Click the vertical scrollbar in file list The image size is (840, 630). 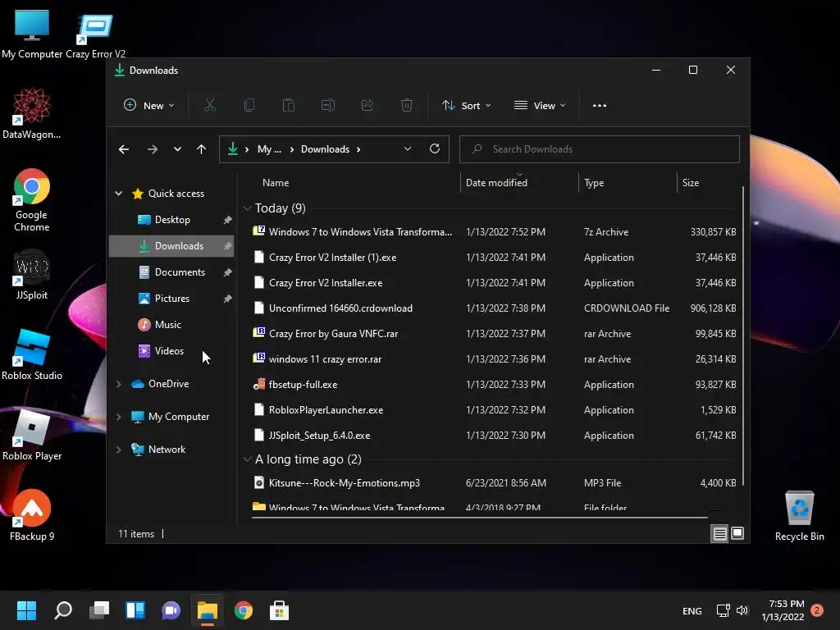(x=742, y=336)
